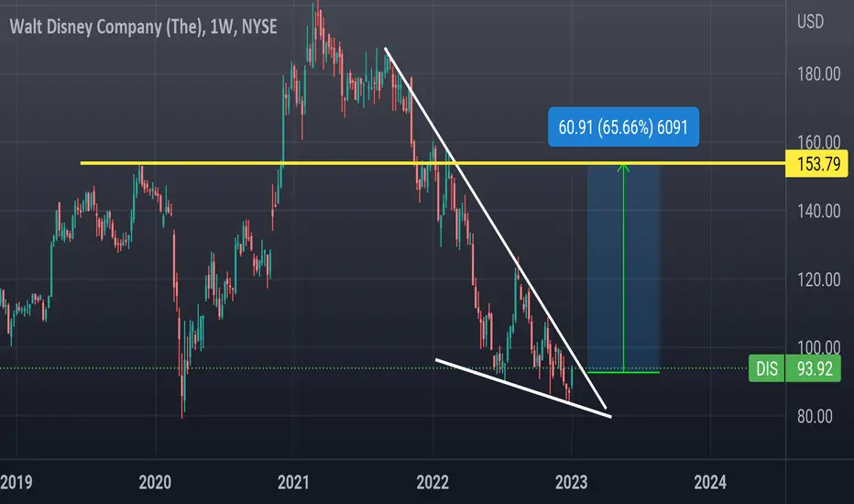Viewport: 854px width, 504px height.
Task: Click the 2024 time axis label
Action: (710, 482)
